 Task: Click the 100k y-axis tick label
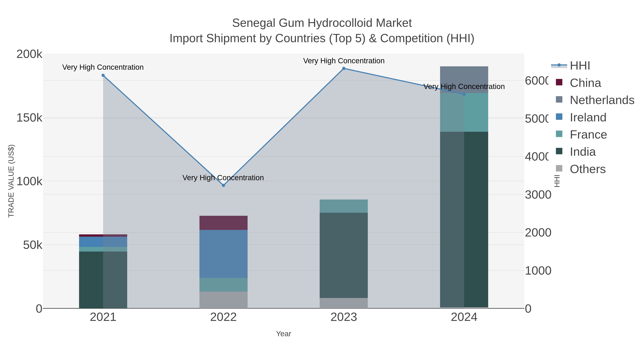[29, 182]
